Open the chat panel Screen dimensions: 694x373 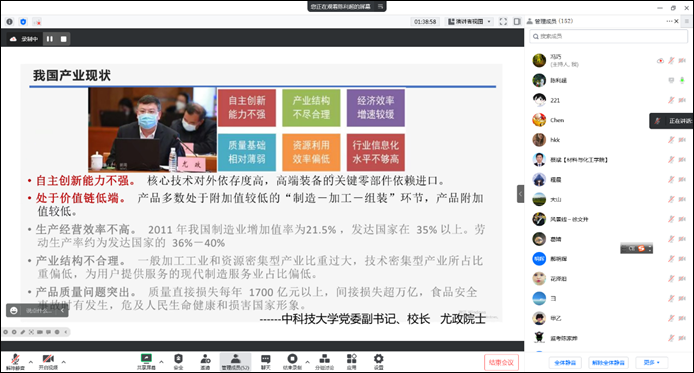(x=266, y=361)
